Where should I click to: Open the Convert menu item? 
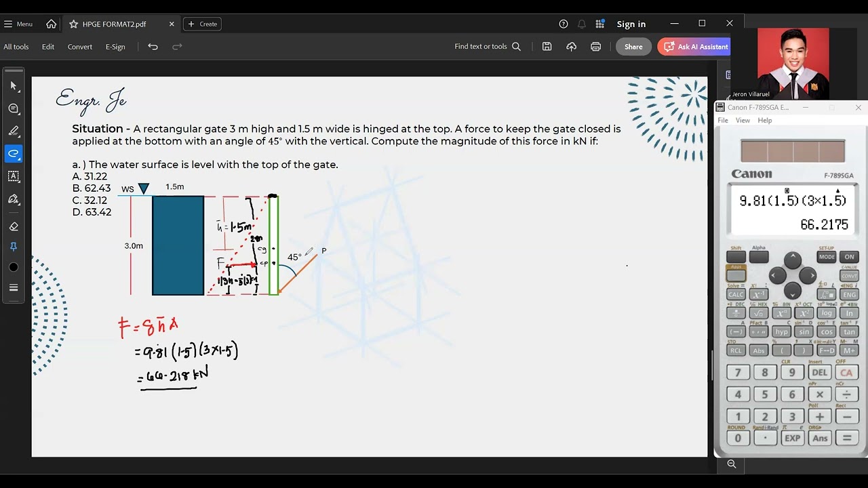coord(80,47)
